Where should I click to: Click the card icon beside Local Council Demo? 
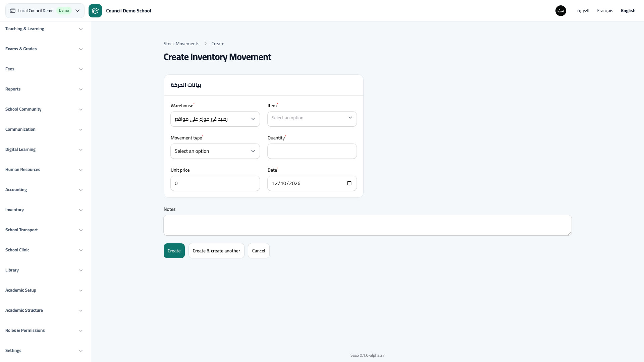pos(13,11)
